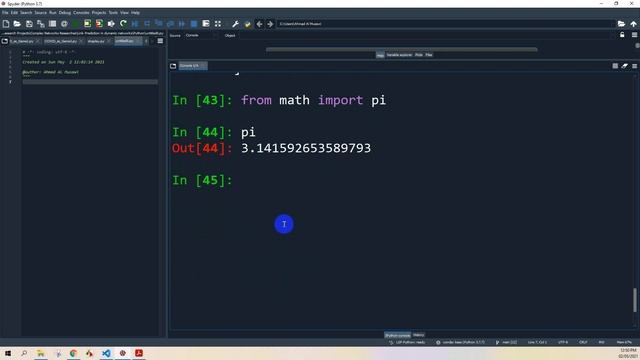Start debugging the file
640x360 pixels.
click(135, 24)
